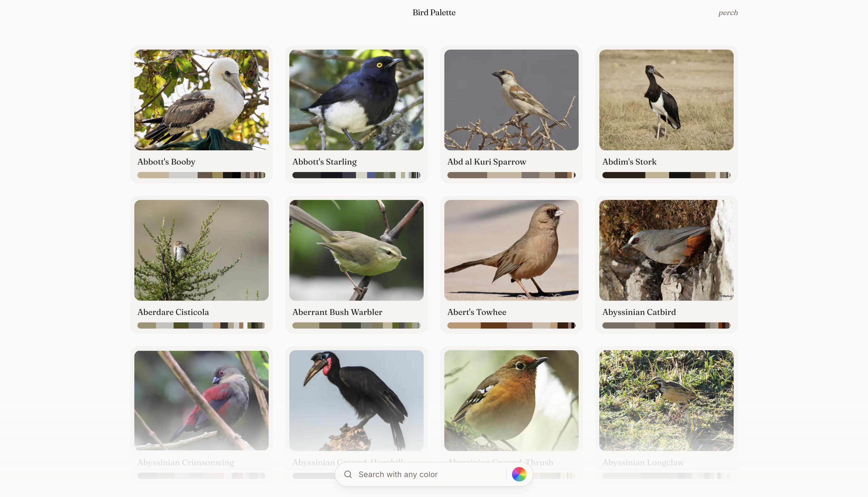
Task: Open the Abyssinian Ground Hornbill photo
Action: click(356, 401)
